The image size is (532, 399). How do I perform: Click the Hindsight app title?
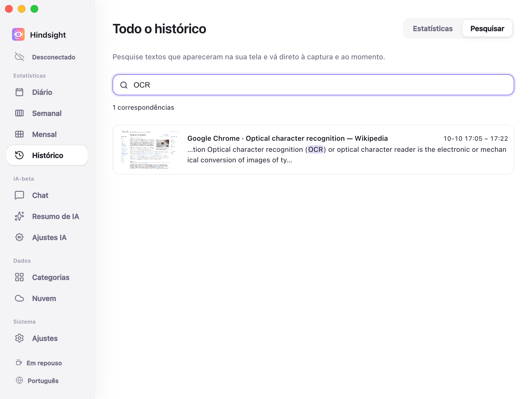click(x=48, y=35)
